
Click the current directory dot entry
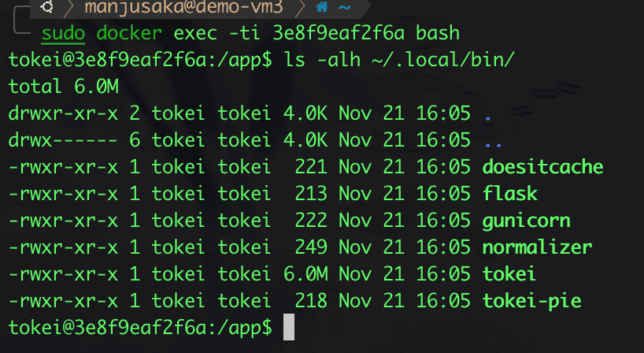pyautogui.click(x=487, y=115)
